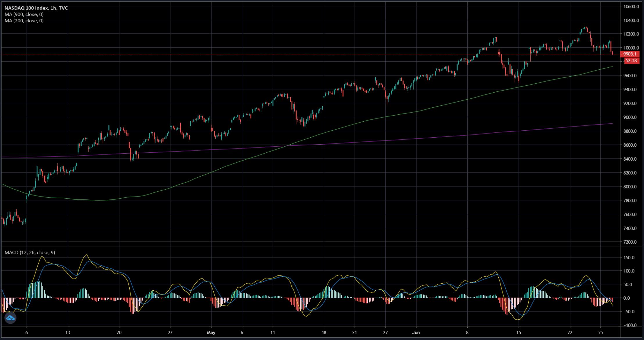Click the Jun month label on time axis
Image resolution: width=644 pixels, height=340 pixels.
[416, 332]
